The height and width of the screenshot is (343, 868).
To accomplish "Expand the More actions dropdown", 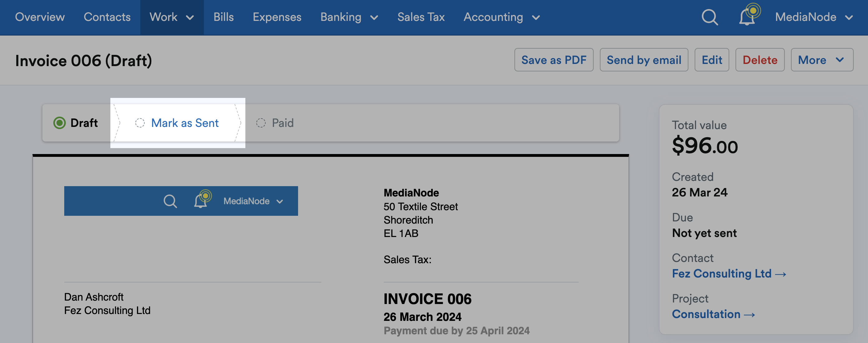I will (x=822, y=60).
